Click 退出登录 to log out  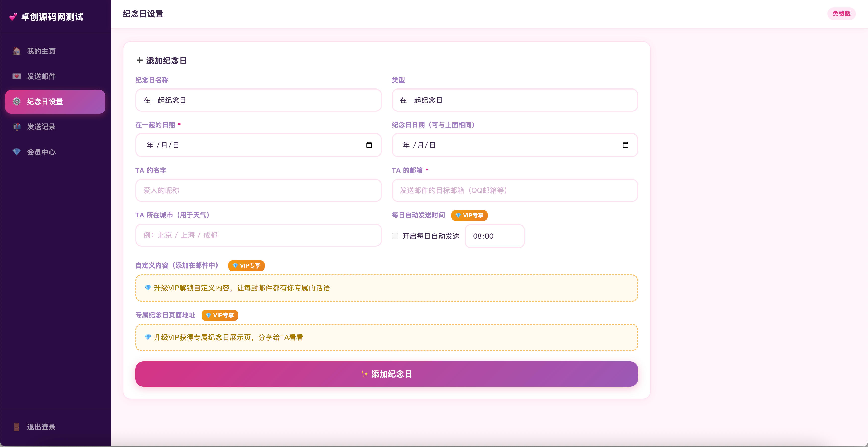(x=55, y=427)
